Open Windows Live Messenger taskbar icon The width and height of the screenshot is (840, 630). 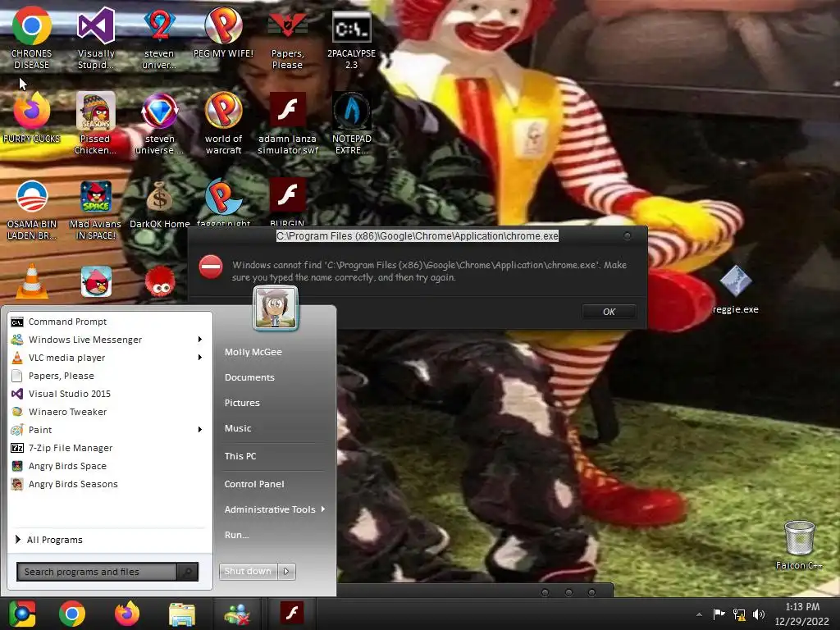coord(237,614)
